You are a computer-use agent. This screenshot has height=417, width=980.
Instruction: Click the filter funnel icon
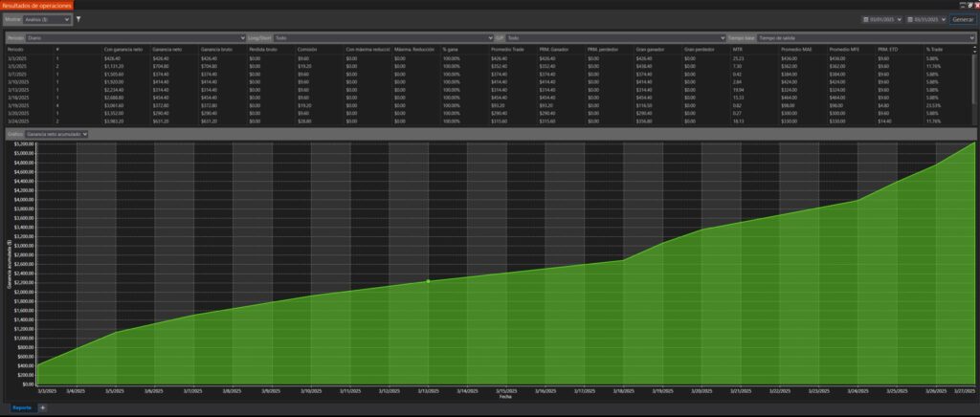(x=78, y=18)
